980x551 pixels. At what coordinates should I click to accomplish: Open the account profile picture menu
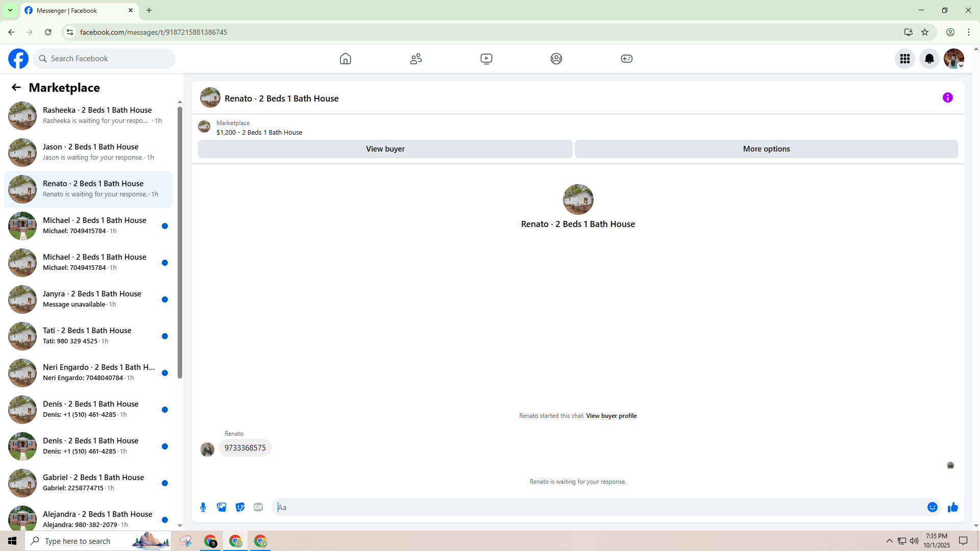954,59
